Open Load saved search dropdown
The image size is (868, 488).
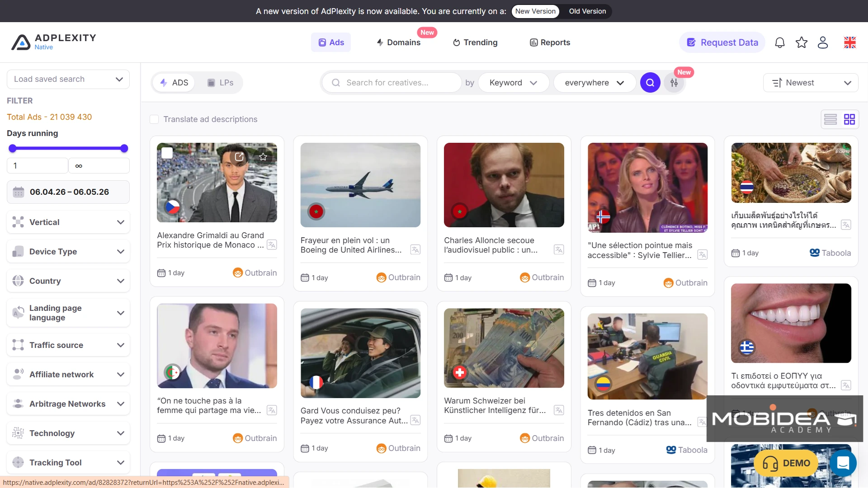[x=68, y=79]
